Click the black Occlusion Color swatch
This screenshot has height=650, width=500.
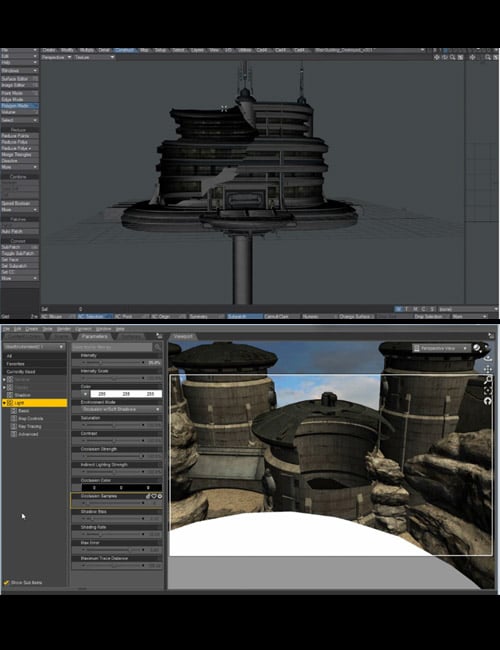click(x=121, y=488)
